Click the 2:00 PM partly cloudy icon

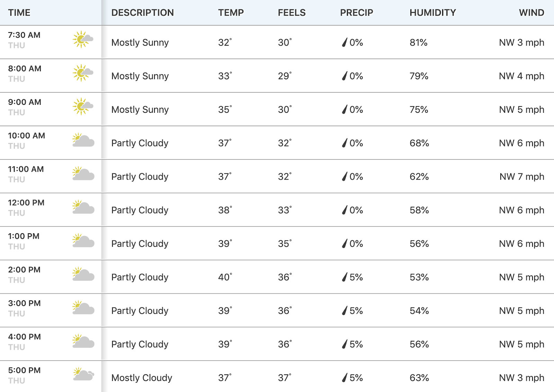pyautogui.click(x=83, y=274)
